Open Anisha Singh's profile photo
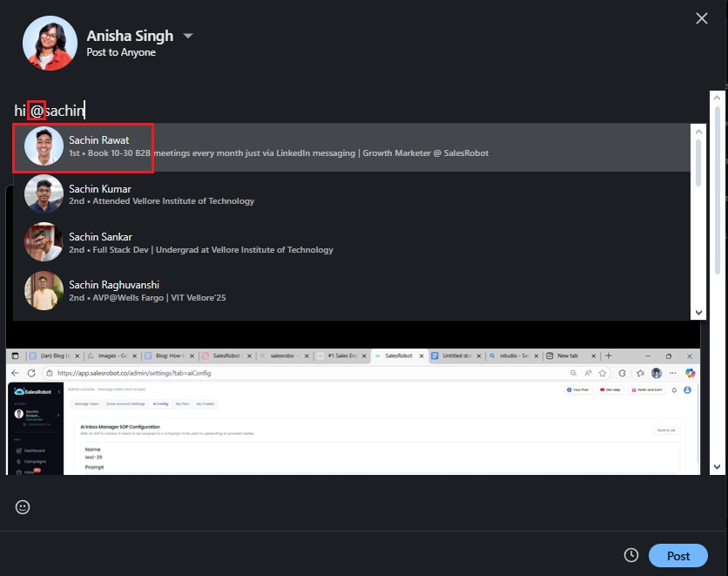Image resolution: width=728 pixels, height=576 pixels. point(51,44)
